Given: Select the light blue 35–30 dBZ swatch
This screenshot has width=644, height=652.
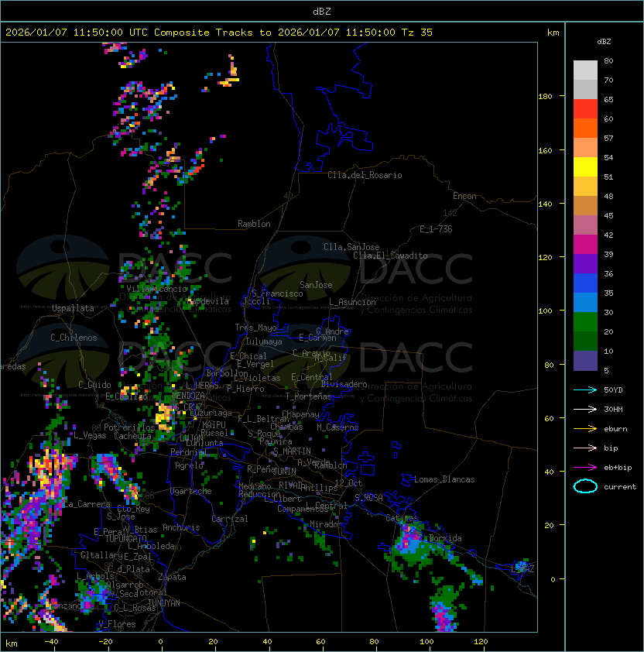Looking at the screenshot, I should 585,302.
